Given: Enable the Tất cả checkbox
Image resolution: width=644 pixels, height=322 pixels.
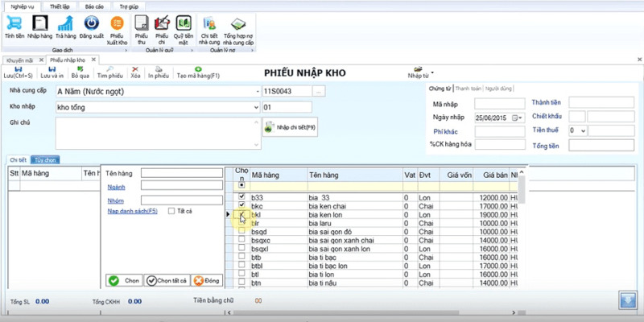Looking at the screenshot, I should click(x=171, y=211).
